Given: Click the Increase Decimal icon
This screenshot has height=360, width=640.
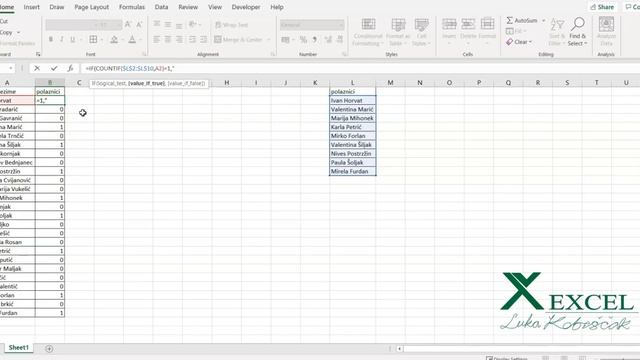Looking at the screenshot, I should (x=328, y=40).
